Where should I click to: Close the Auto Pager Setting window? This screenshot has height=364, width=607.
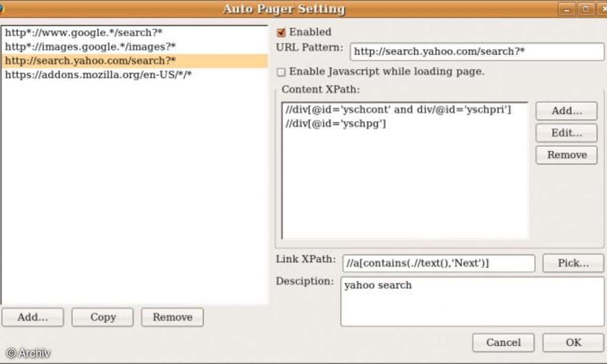tap(601, 9)
